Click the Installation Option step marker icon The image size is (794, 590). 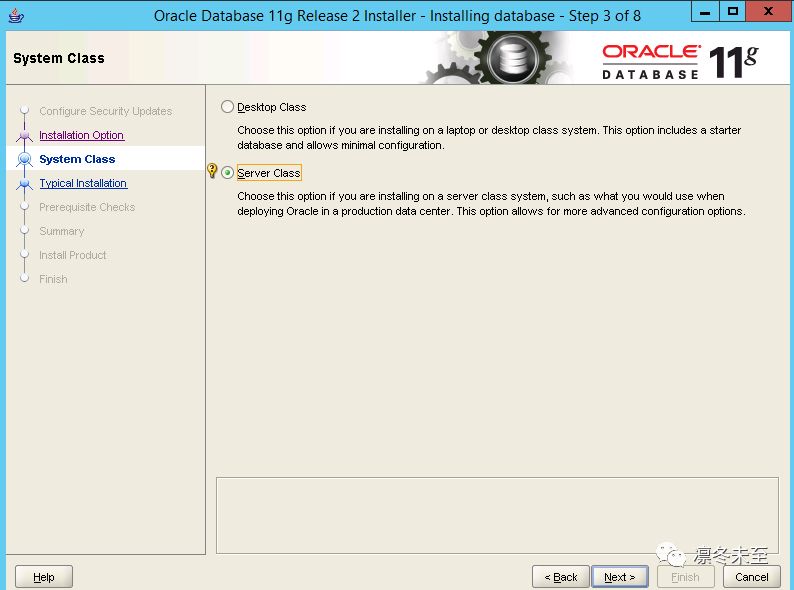pyautogui.click(x=24, y=136)
